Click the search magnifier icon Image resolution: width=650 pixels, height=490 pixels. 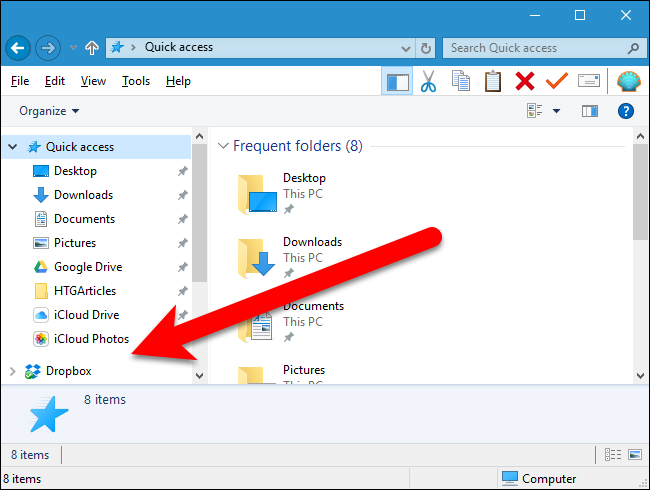point(633,49)
